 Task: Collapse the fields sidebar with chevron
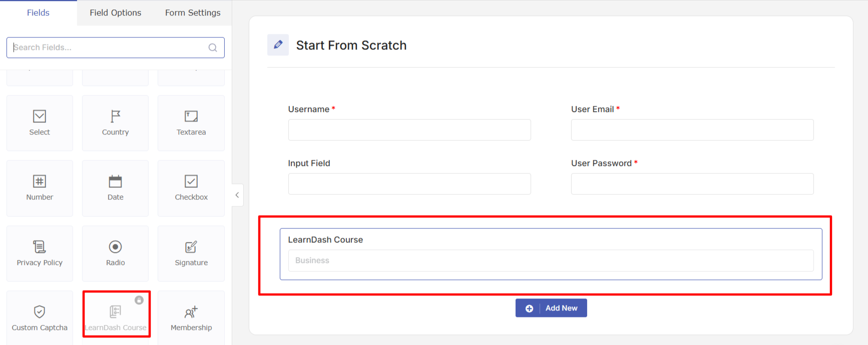(x=237, y=195)
